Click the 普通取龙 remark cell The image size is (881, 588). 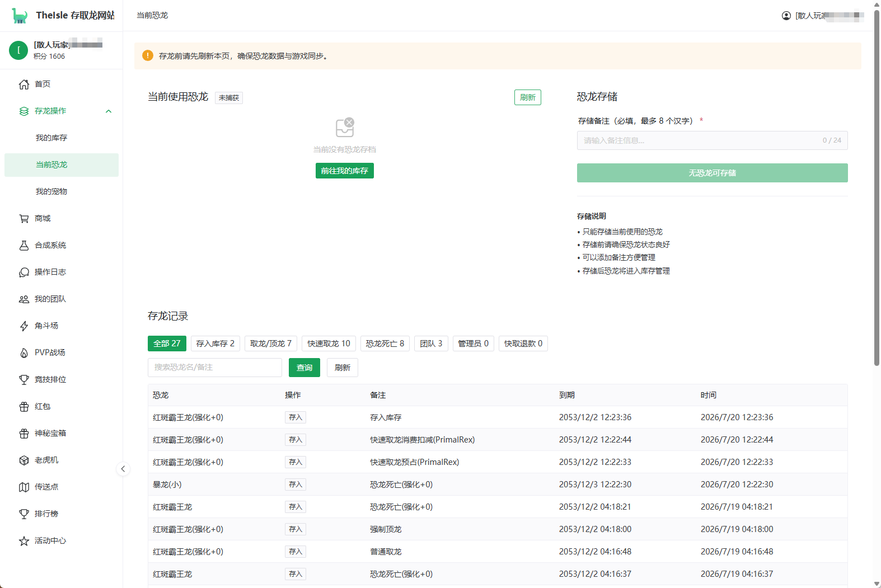(386, 552)
